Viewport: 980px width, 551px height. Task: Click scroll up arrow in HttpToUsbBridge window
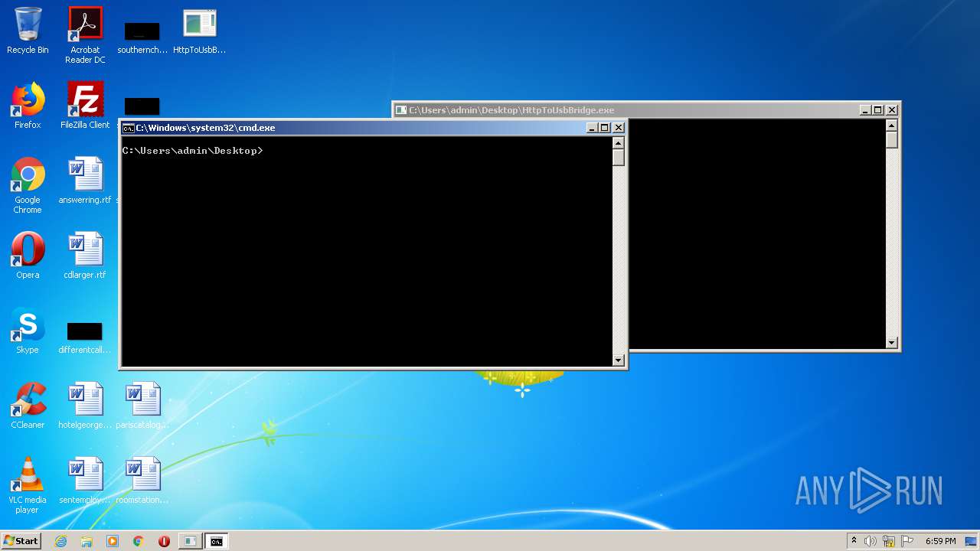coord(892,126)
